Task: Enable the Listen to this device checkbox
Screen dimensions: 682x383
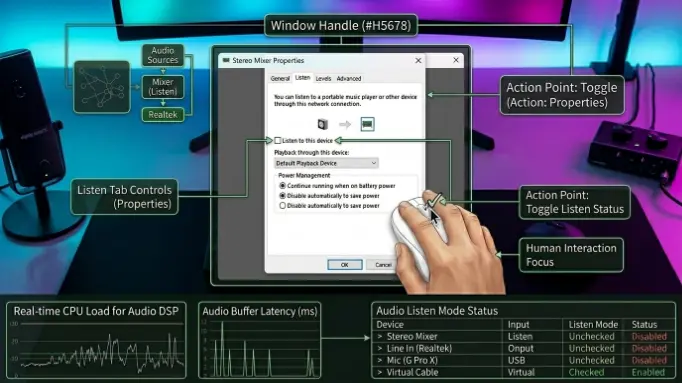Action: click(x=277, y=140)
